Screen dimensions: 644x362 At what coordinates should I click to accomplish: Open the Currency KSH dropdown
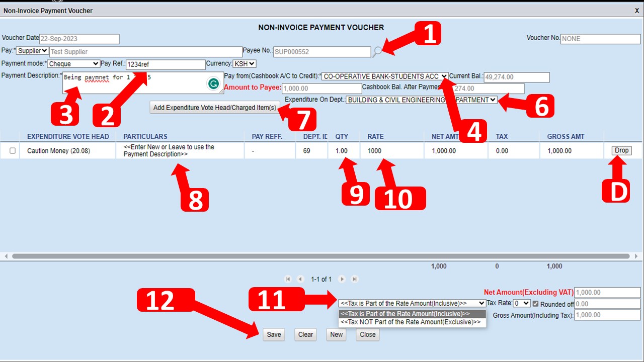[x=245, y=64]
